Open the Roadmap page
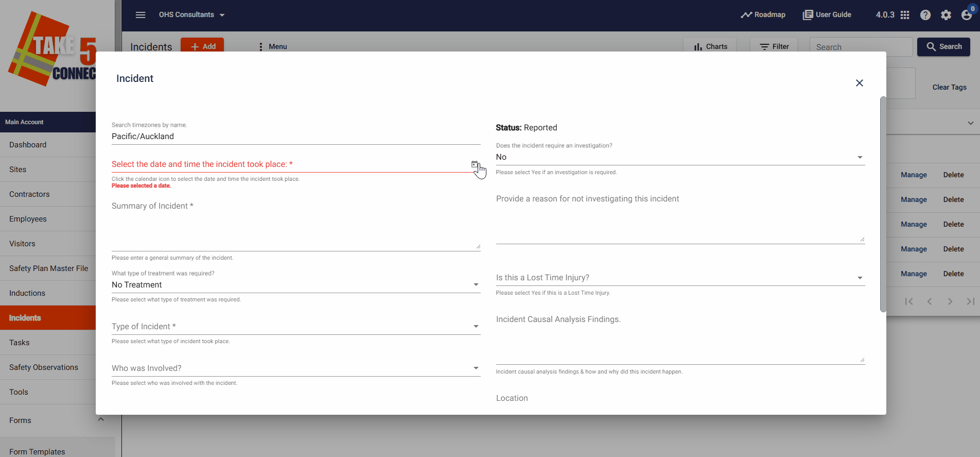980x457 pixels. [x=763, y=15]
